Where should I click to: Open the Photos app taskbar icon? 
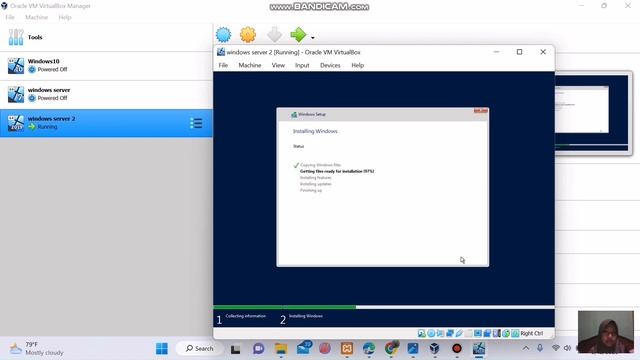pos(413,349)
